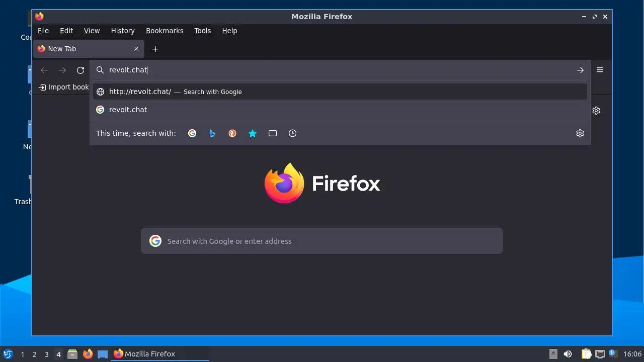This screenshot has height=362, width=644.
Task: Click show desktop icon in the taskbar
Action: pos(103,354)
